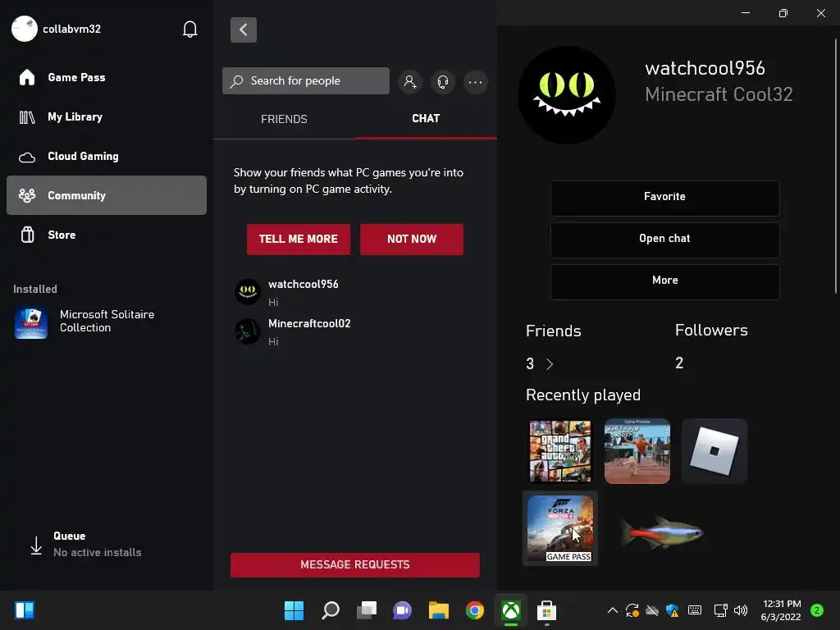
Task: Open Forza Horizon 4 Game Pass thumbnail
Action: 560,528
